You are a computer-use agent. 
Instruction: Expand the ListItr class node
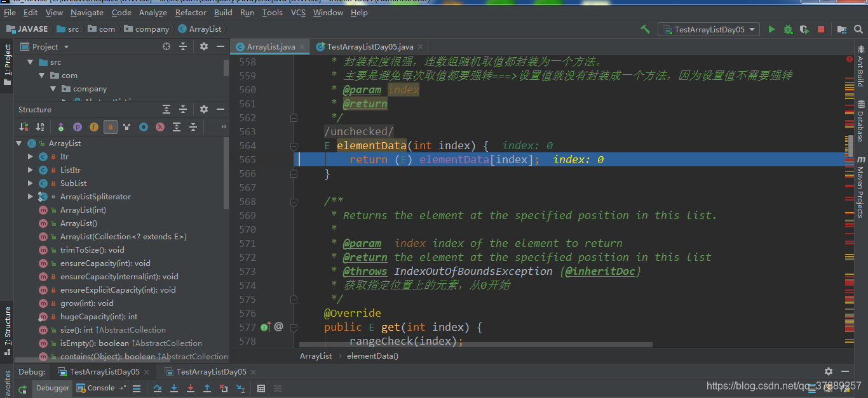[30, 169]
